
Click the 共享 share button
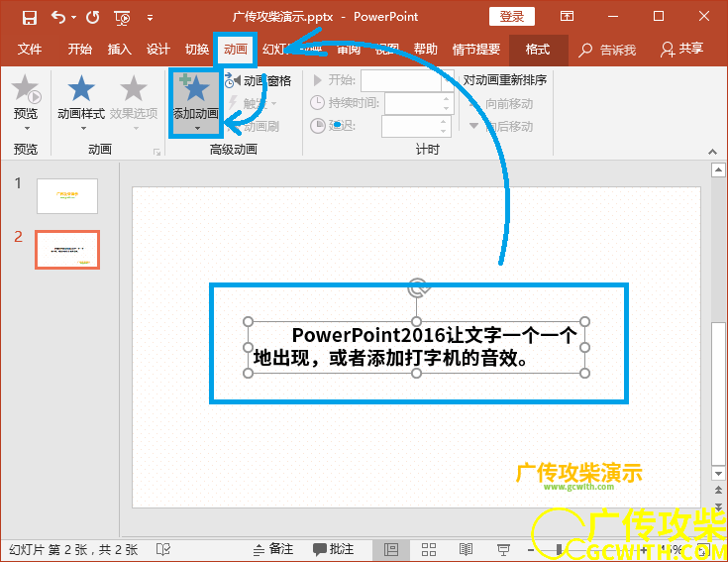[682, 49]
